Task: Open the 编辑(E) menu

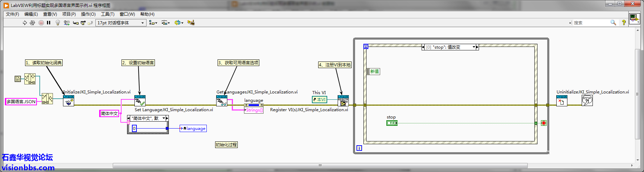Action: (31, 14)
